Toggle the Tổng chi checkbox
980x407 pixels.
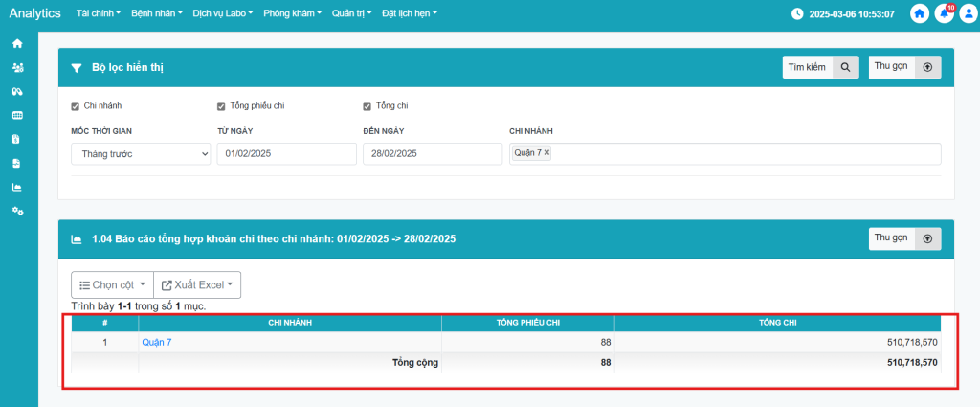pos(367,105)
